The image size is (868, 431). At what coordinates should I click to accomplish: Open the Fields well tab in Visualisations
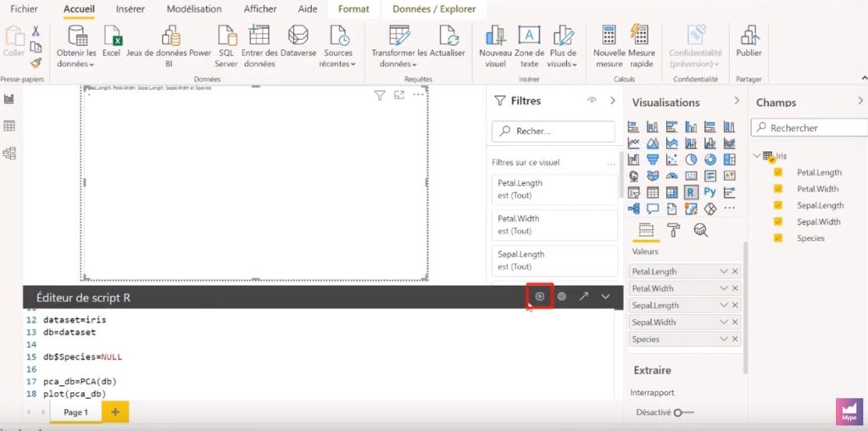646,230
